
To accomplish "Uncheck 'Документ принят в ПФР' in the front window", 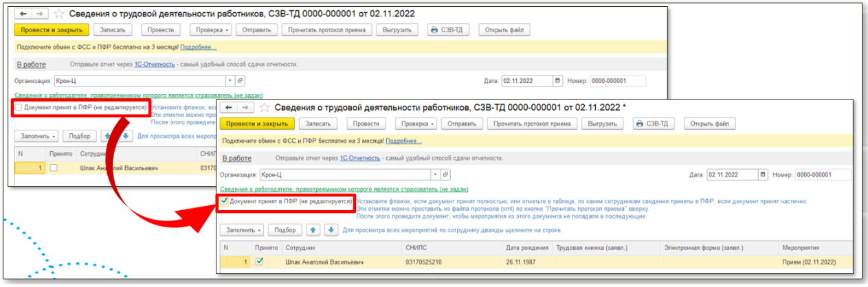I will coord(224,202).
